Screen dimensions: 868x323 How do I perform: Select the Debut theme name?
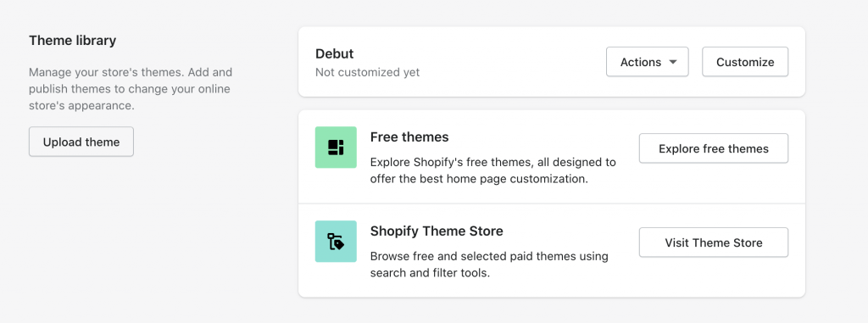click(x=334, y=53)
